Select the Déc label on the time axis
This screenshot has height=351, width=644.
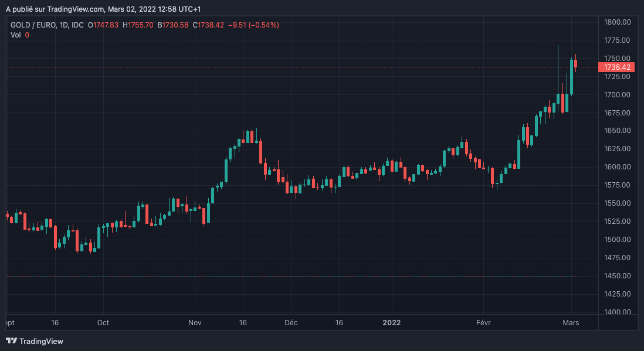click(x=290, y=323)
